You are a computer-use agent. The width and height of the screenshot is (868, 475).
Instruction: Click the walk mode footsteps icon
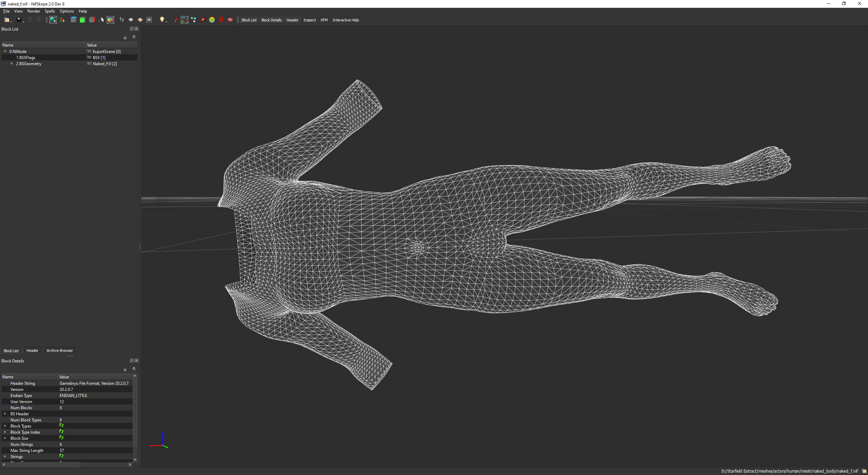click(122, 20)
